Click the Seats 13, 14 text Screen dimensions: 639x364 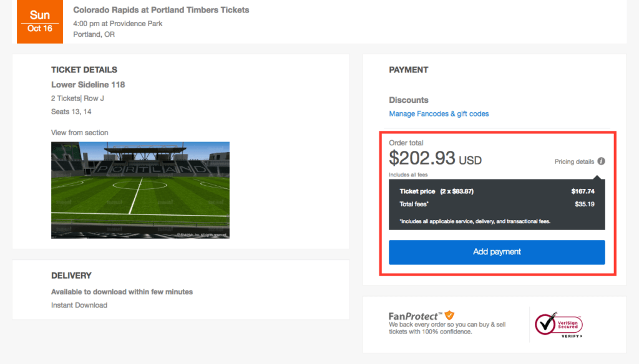click(x=71, y=112)
